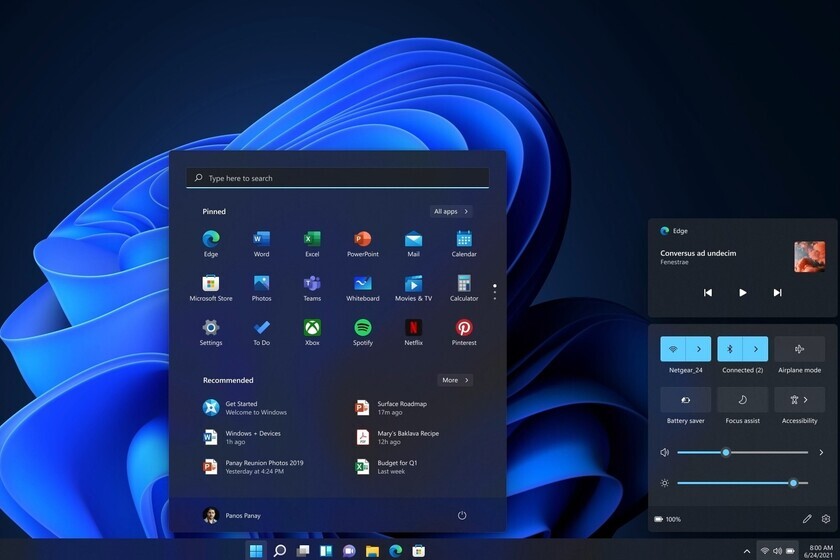Open settings gear in quick settings panel
The width and height of the screenshot is (840, 560).
pos(826,519)
